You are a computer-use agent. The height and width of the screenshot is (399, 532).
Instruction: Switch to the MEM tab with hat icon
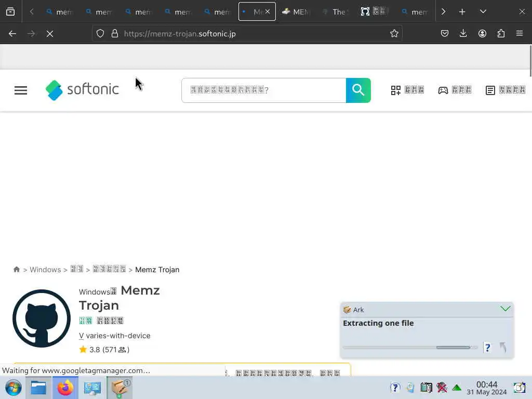point(296,11)
